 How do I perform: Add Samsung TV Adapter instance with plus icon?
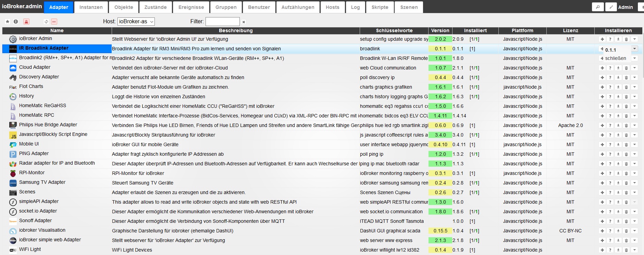(x=602, y=183)
